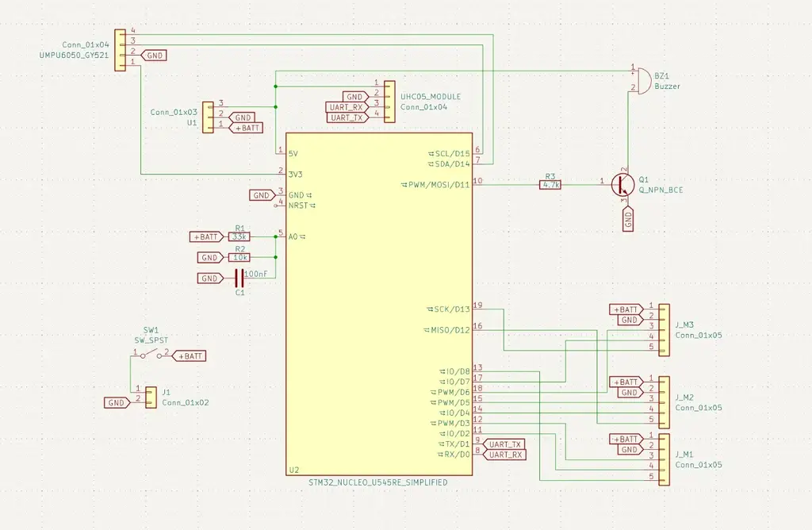
Task: Click the +BATT label feeding R1
Action: click(x=206, y=236)
